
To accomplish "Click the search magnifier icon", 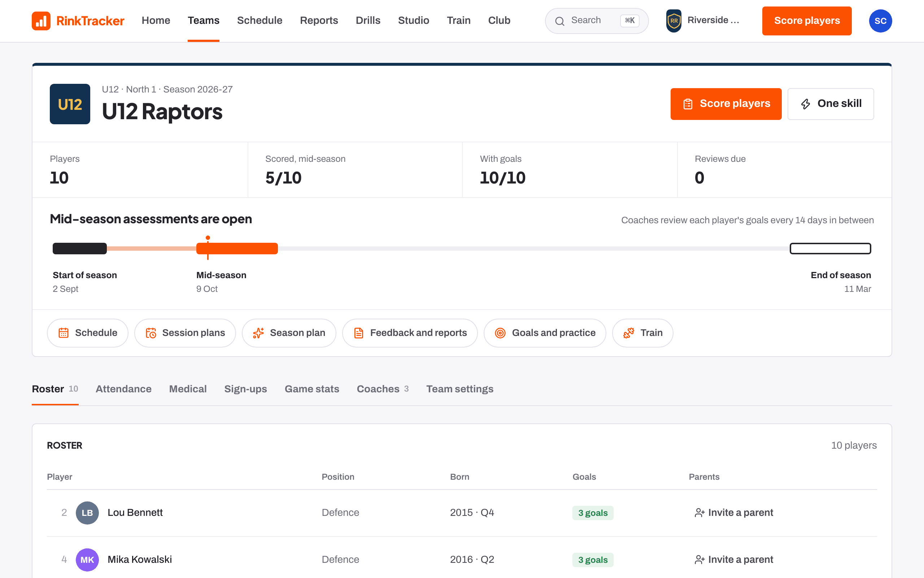I will click(559, 21).
